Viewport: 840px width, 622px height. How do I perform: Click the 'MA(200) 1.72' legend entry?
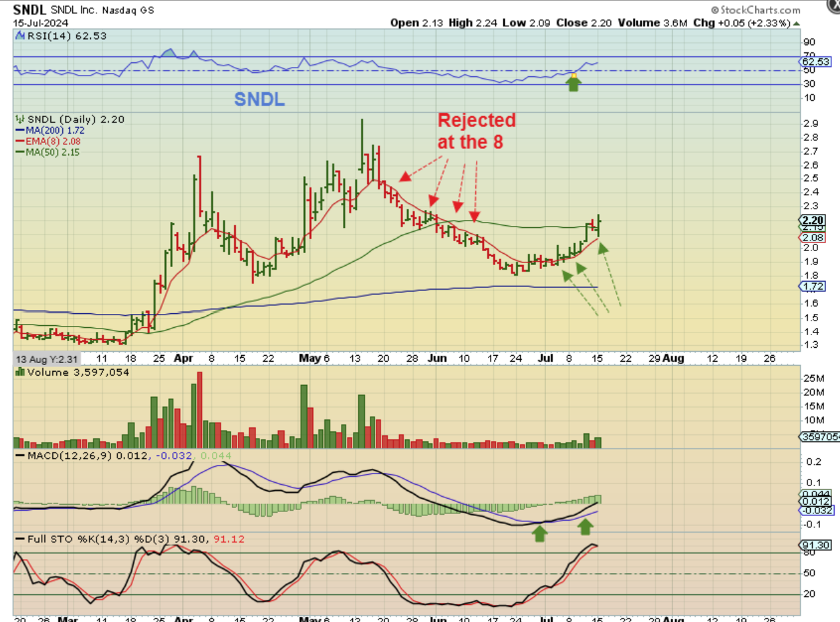click(50, 130)
